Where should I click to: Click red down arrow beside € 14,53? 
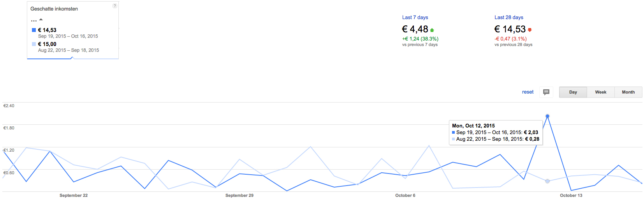point(530,30)
